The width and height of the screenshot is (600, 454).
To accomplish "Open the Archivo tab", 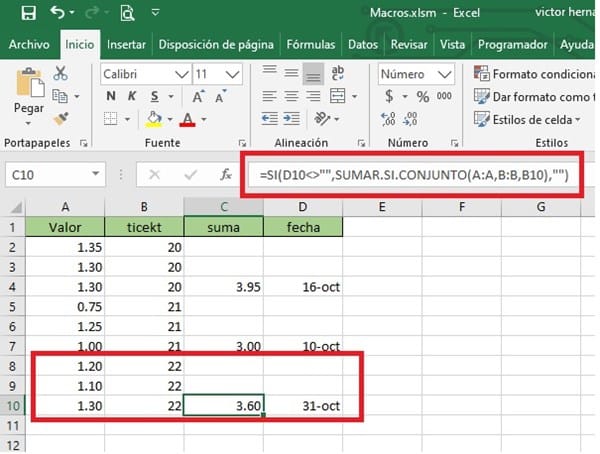I will [x=29, y=44].
